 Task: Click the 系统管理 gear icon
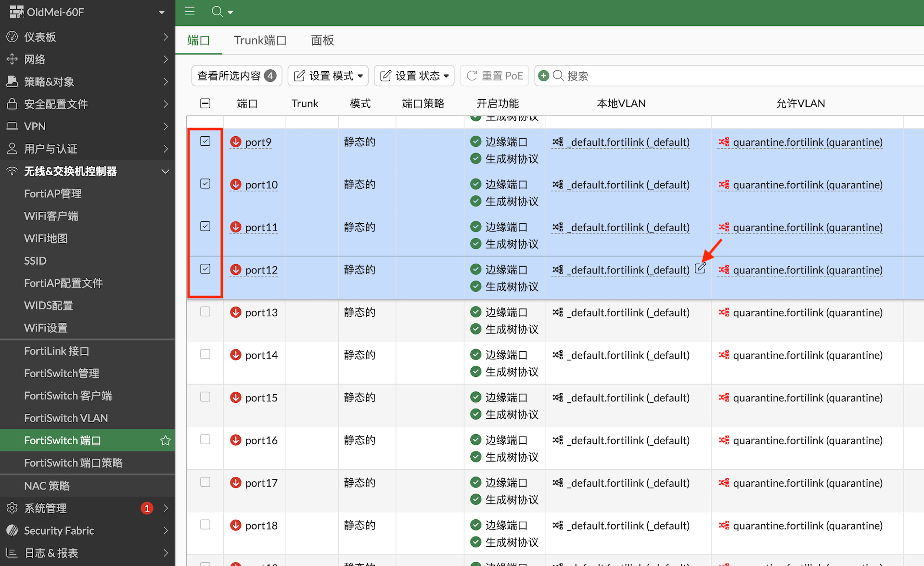coord(12,508)
